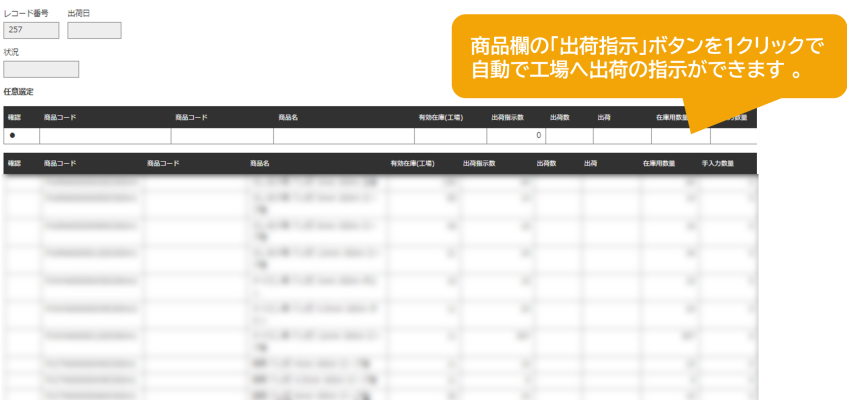Click the レコード番号 field showing 257
847x400 pixels.
(31, 30)
